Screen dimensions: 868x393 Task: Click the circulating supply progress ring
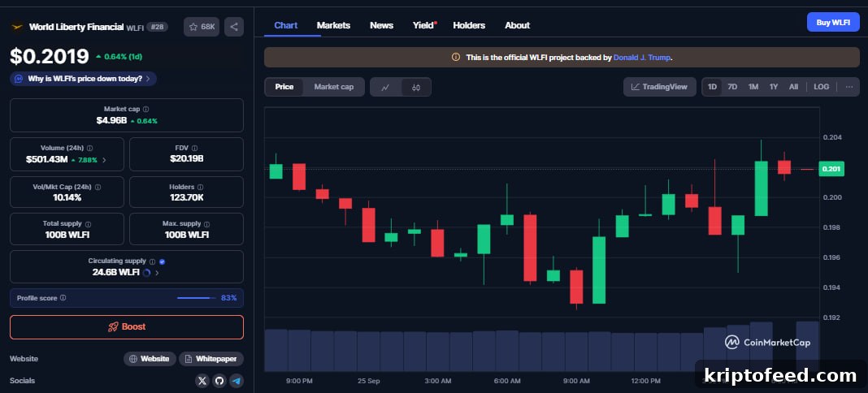point(146,273)
